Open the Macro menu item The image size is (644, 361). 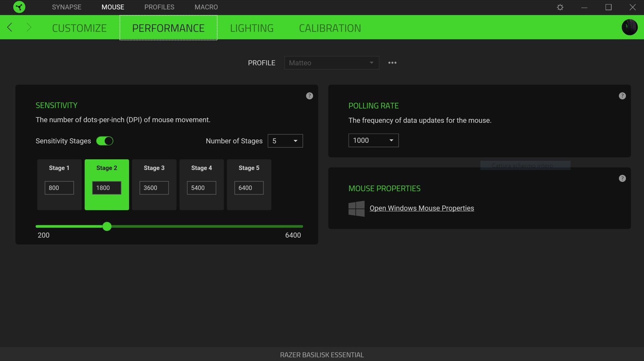click(206, 7)
